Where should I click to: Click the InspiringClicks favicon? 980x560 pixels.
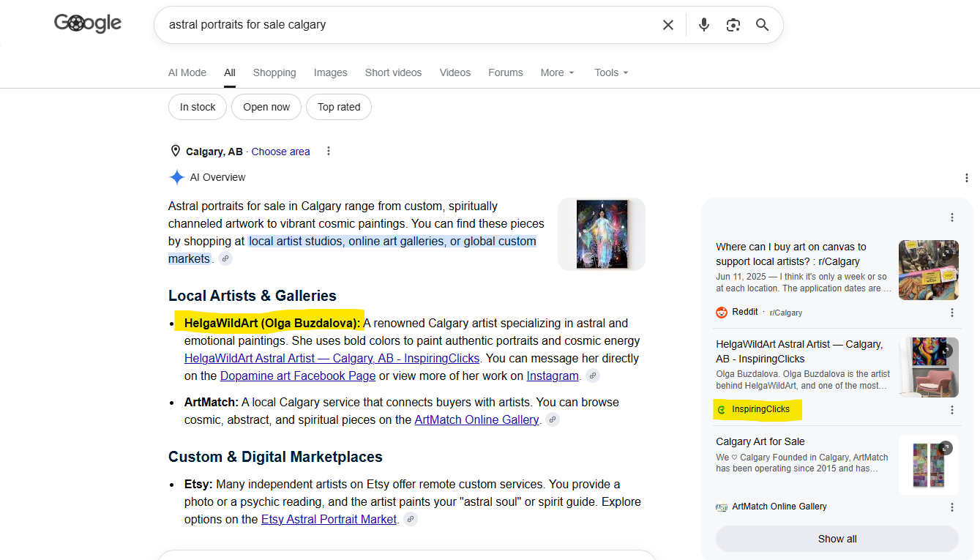click(x=722, y=410)
